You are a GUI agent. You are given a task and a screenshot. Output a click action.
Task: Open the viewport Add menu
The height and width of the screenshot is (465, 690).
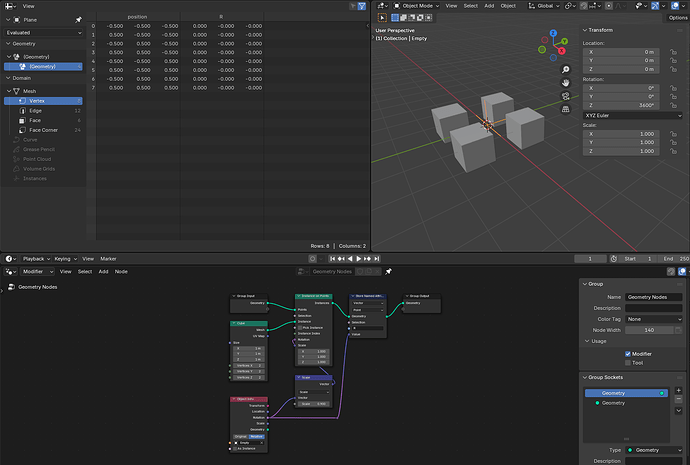(489, 6)
